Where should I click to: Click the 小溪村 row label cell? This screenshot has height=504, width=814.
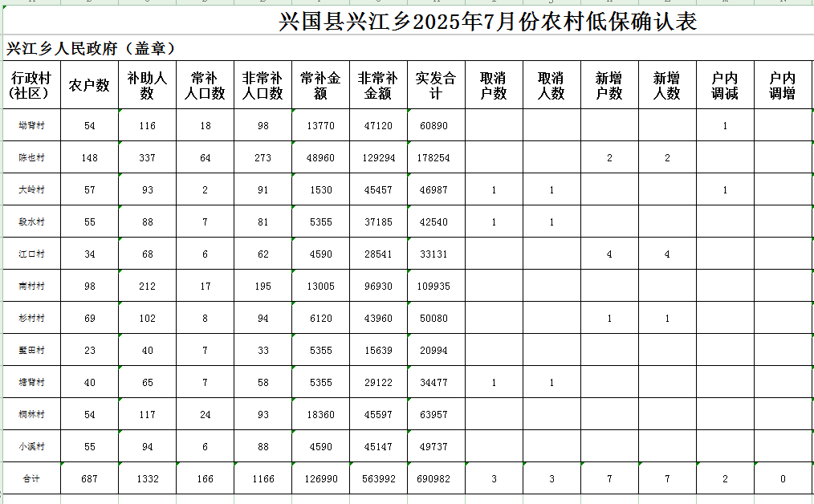click(x=31, y=447)
